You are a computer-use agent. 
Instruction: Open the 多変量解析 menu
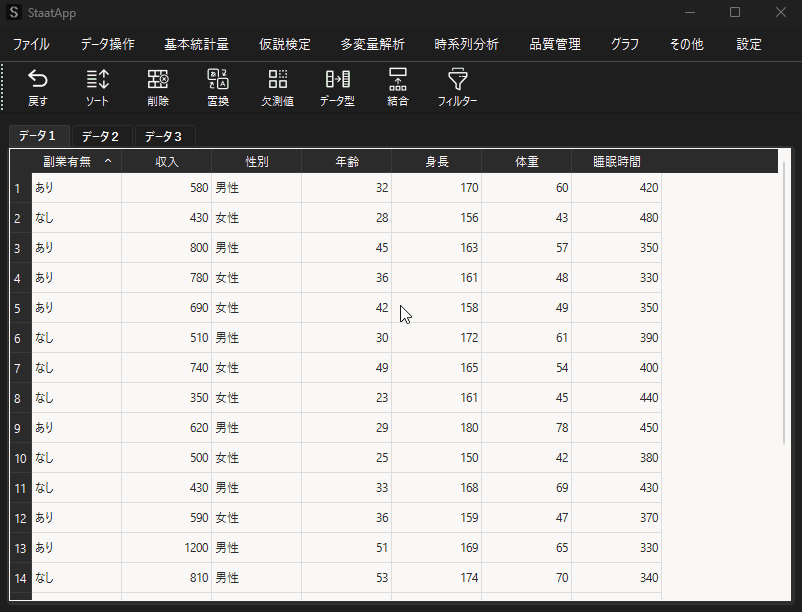[372, 44]
